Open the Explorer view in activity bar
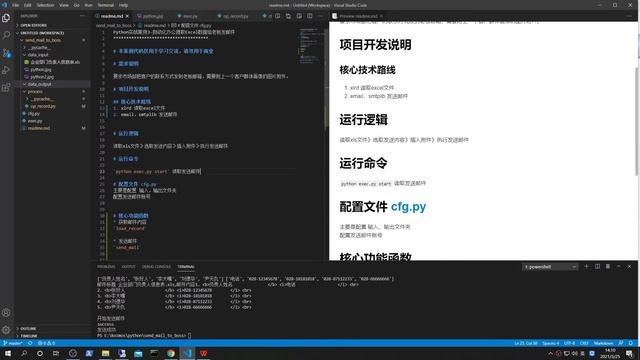This screenshot has width=640, height=360. pos(6,18)
